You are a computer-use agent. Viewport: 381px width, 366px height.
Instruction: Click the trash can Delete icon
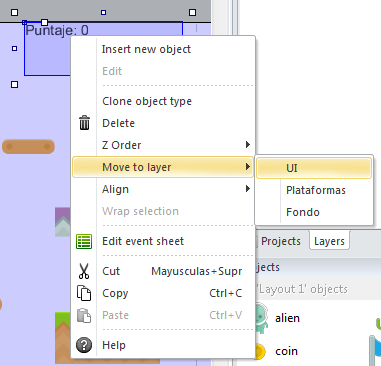coord(84,123)
